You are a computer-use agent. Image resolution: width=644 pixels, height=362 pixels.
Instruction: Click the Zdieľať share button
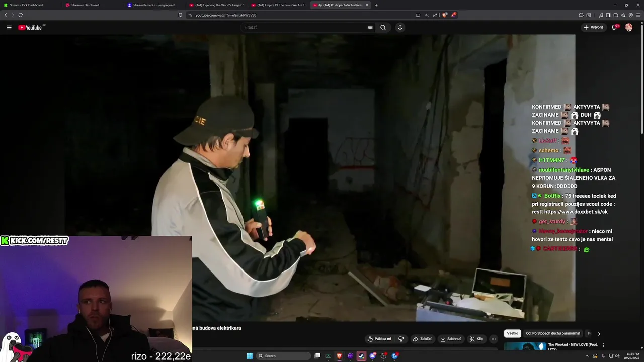(x=422, y=339)
